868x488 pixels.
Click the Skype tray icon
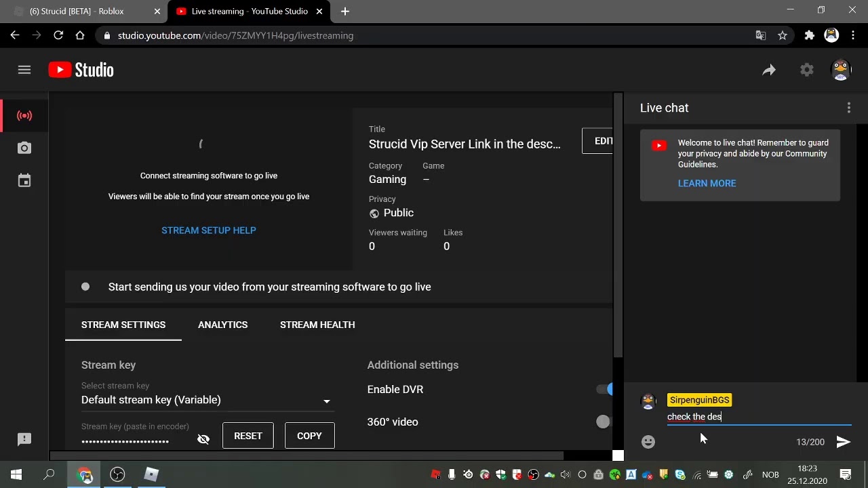click(680, 474)
